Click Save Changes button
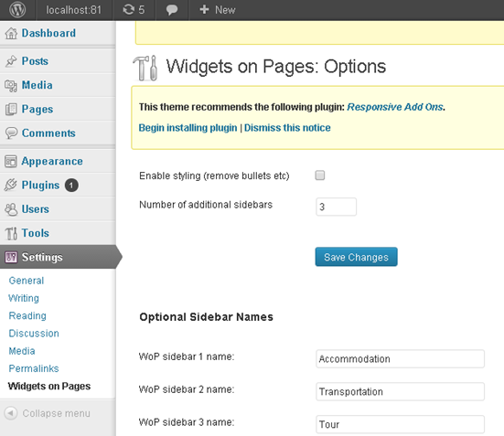The width and height of the screenshot is (504, 436). pos(356,257)
